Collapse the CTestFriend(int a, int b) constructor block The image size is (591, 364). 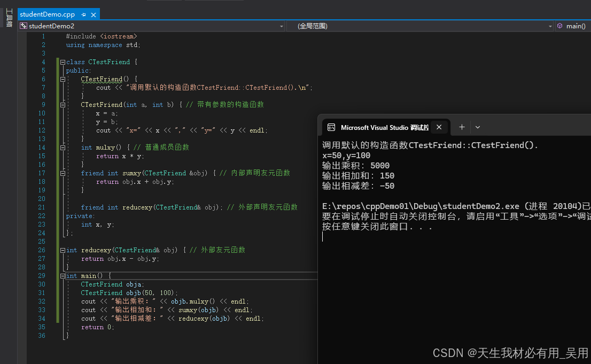(x=63, y=105)
